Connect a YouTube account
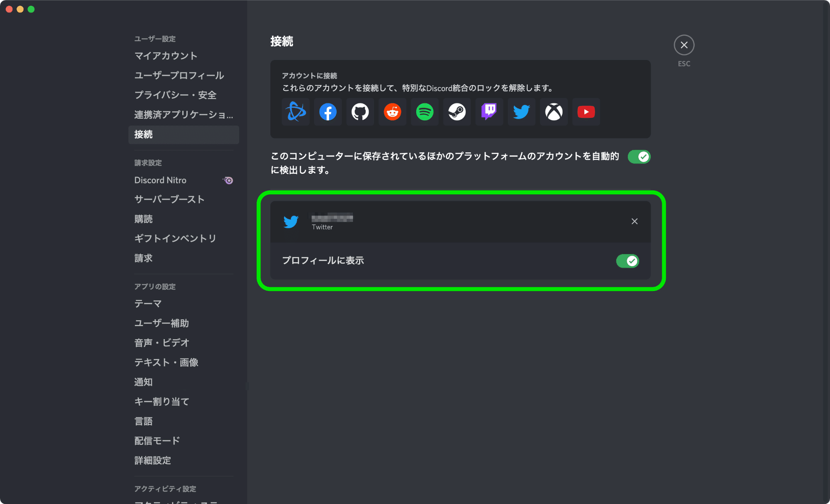This screenshot has width=830, height=504. point(586,112)
